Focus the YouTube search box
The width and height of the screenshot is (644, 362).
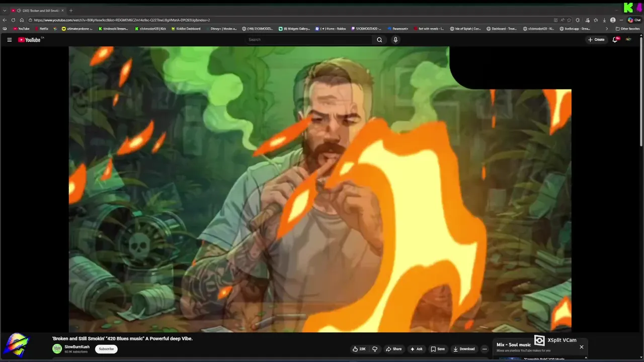pyautogui.click(x=309, y=40)
